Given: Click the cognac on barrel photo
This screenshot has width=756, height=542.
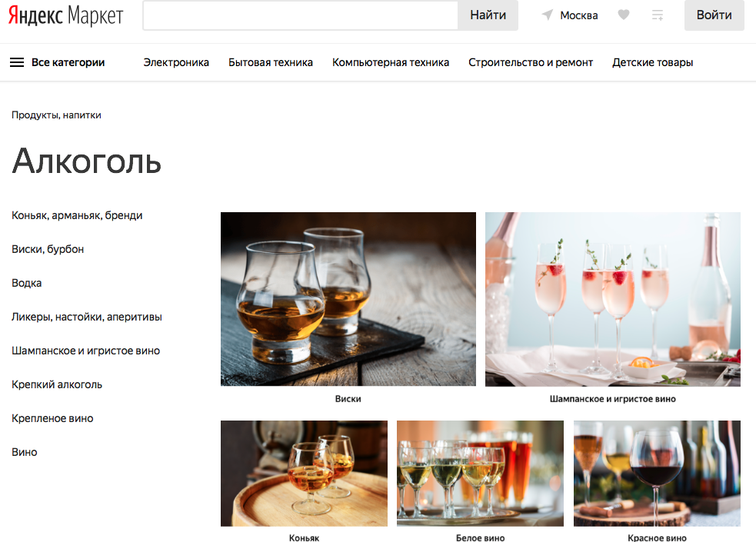Looking at the screenshot, I should pyautogui.click(x=304, y=473).
